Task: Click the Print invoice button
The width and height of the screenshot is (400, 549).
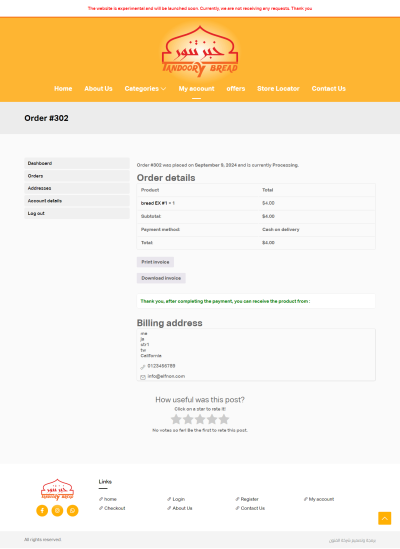Action: [x=155, y=262]
